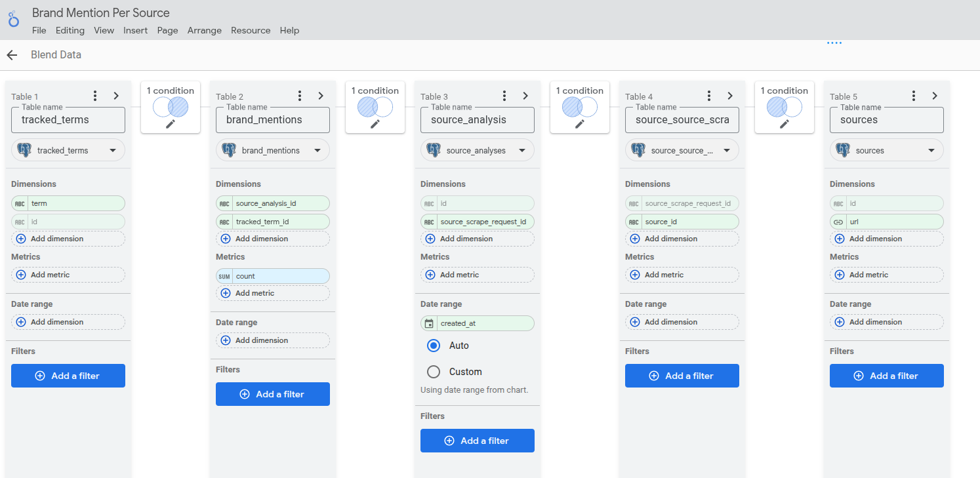Image resolution: width=980 pixels, height=478 pixels.
Task: Add a metric to Table 3
Action: [x=478, y=275]
